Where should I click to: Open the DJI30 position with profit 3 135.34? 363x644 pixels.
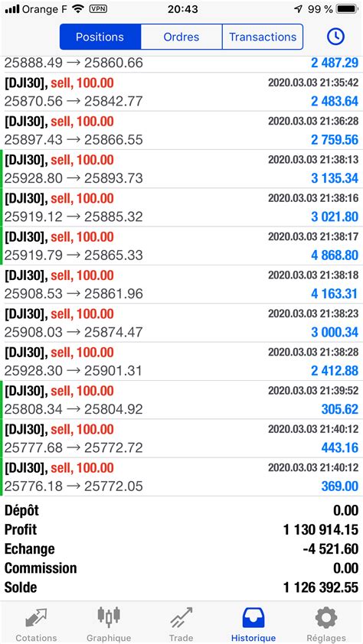[x=181, y=169]
